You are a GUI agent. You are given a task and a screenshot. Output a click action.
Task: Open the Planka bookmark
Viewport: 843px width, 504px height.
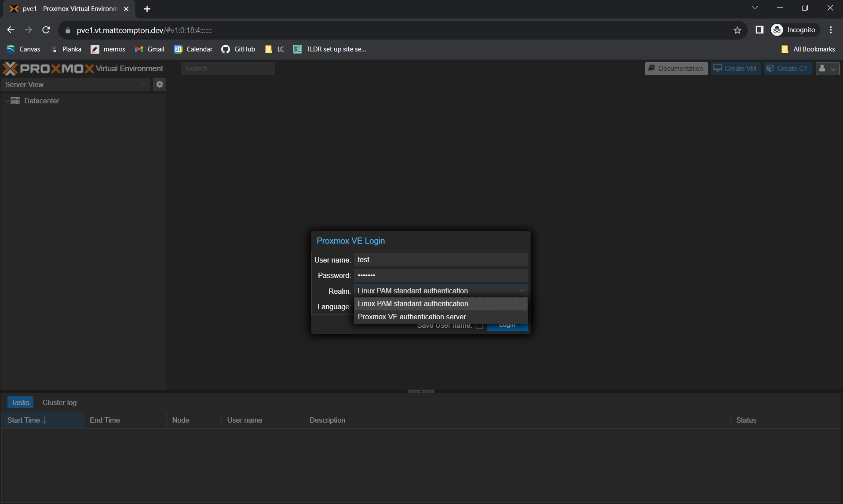(66, 49)
